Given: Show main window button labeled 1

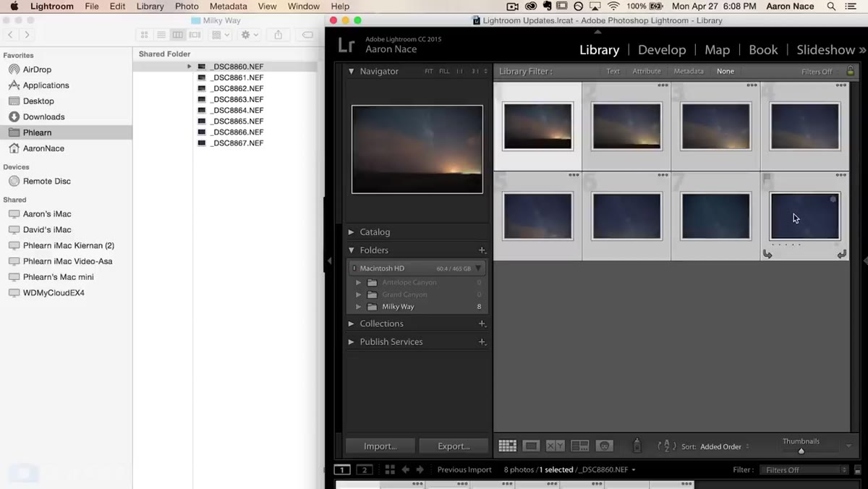Looking at the screenshot, I should coord(341,469).
